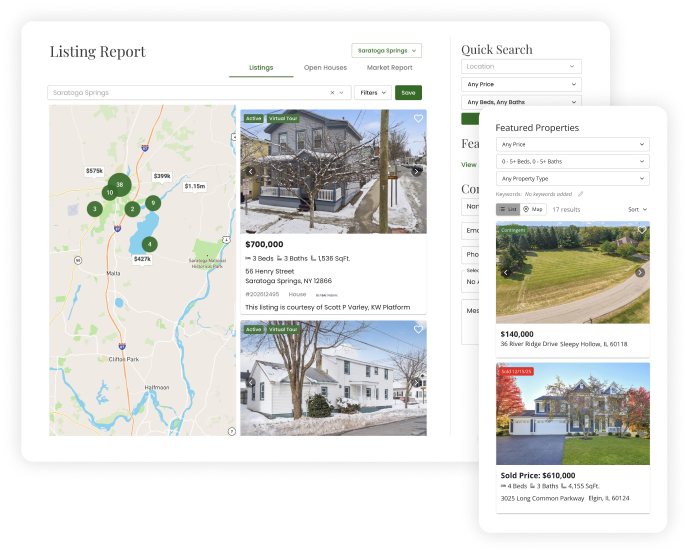
Task: Switch to the Market Report tab
Action: click(389, 68)
